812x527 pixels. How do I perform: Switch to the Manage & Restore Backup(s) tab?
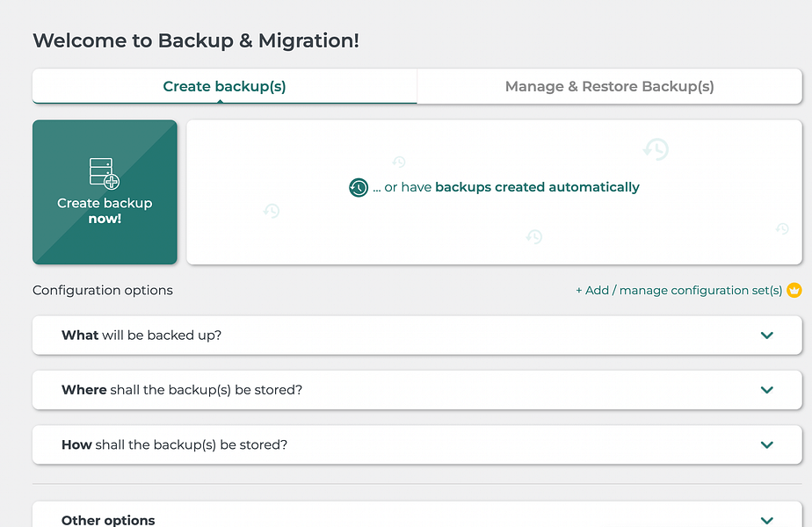[x=608, y=86]
